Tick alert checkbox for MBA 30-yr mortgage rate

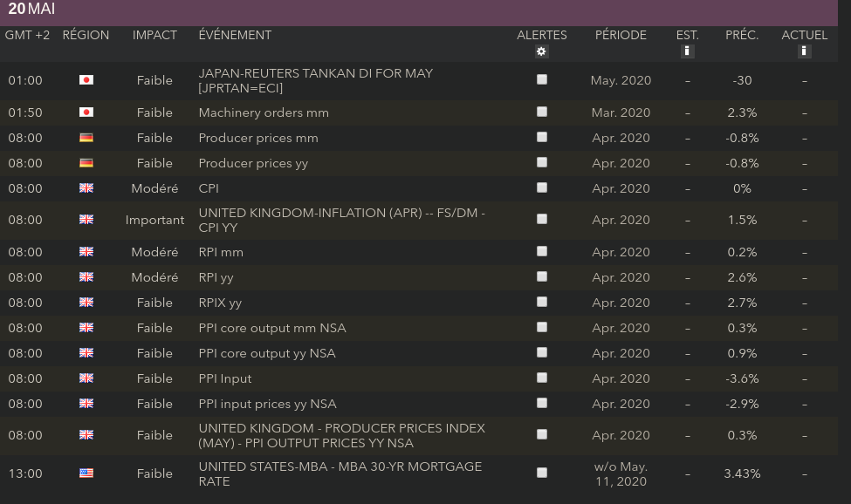pos(542,473)
